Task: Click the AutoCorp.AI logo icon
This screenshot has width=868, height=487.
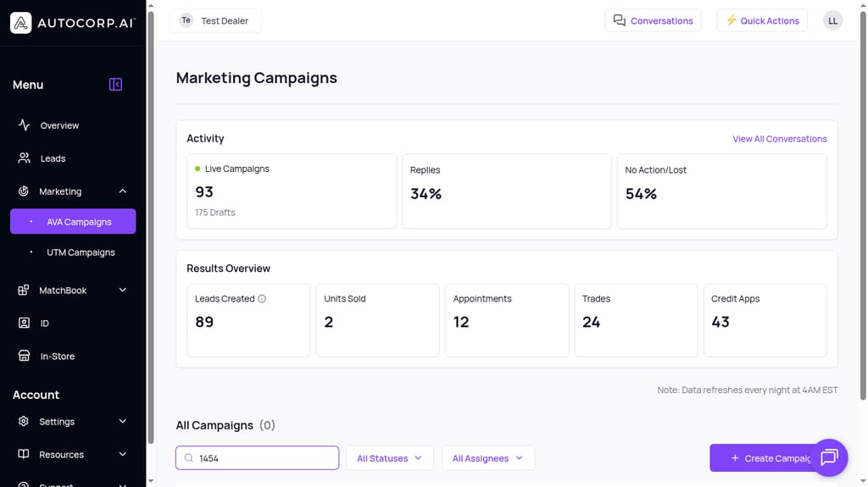Action: tap(21, 23)
